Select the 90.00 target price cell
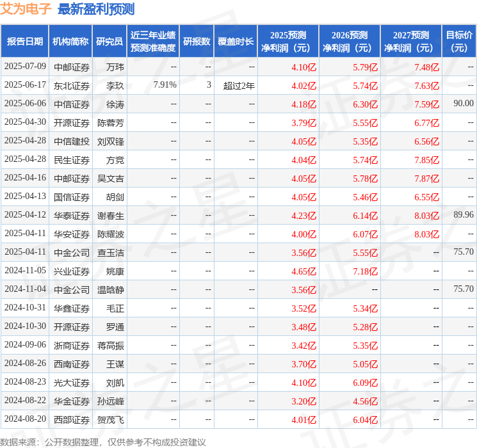Screen dimensions: 477x448 click(463, 104)
